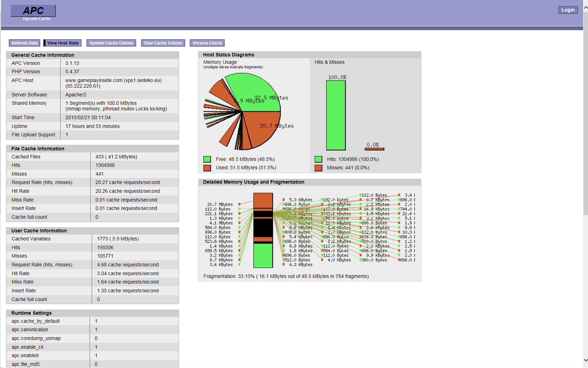Open the View Host Stats tab
This screenshot has width=588, height=368.
tap(63, 43)
